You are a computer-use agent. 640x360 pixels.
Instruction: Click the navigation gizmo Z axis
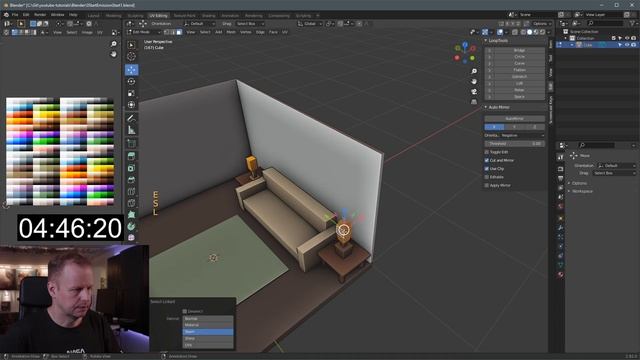pyautogui.click(x=465, y=44)
